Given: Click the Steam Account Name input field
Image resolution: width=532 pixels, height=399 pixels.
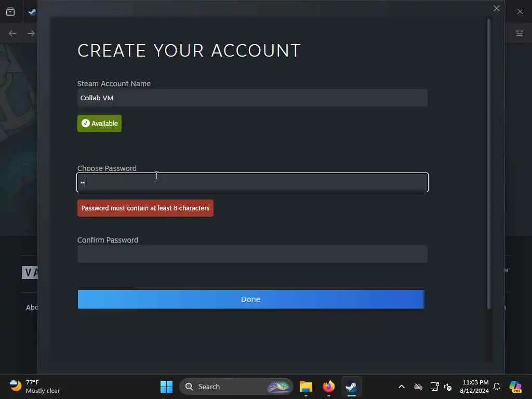Looking at the screenshot, I should tap(252, 98).
